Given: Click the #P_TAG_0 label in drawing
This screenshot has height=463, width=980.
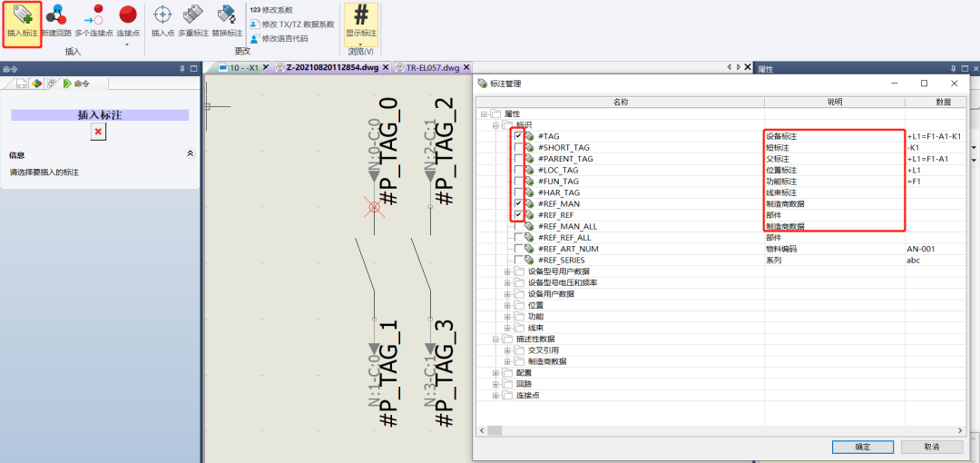Looking at the screenshot, I should (x=387, y=152).
